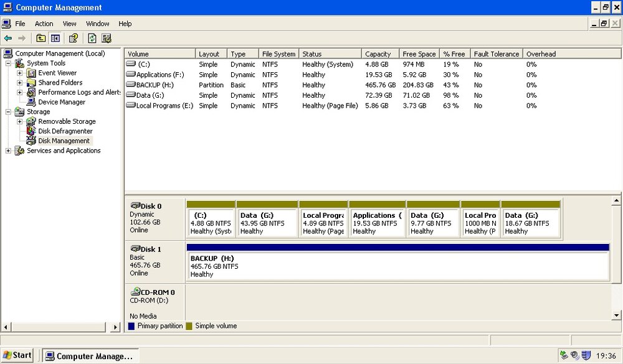Select the Applications 19.53 GB block on Disk 0
Viewport: 623px width, 364px height.
pyautogui.click(x=378, y=219)
